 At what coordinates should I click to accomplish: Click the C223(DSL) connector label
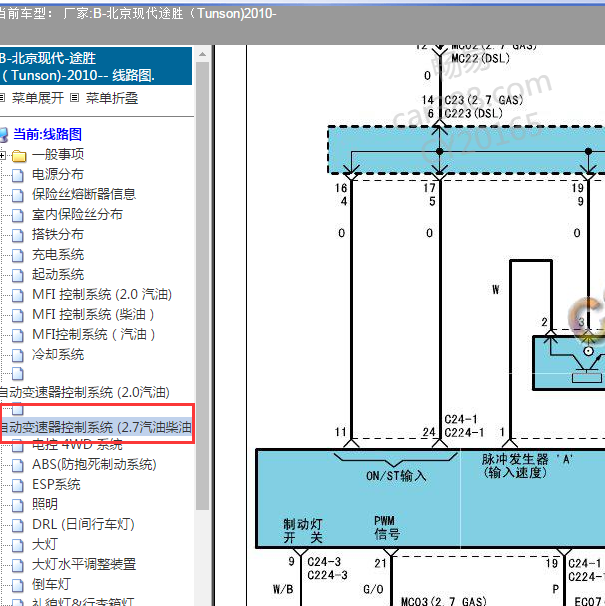(473, 114)
